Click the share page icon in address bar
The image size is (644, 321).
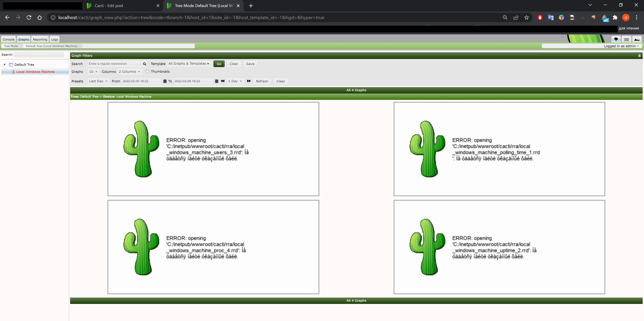pyautogui.click(x=516, y=17)
